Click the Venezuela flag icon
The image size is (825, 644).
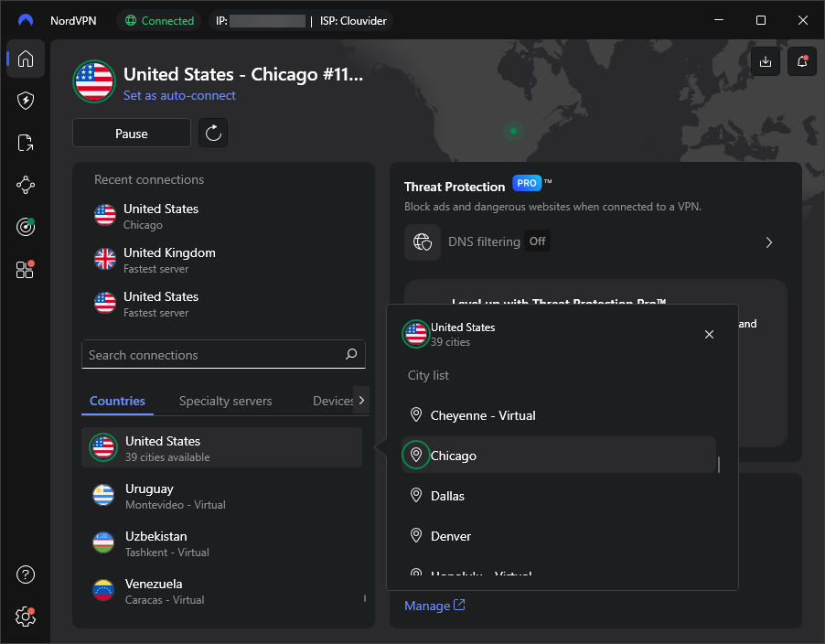[103, 590]
